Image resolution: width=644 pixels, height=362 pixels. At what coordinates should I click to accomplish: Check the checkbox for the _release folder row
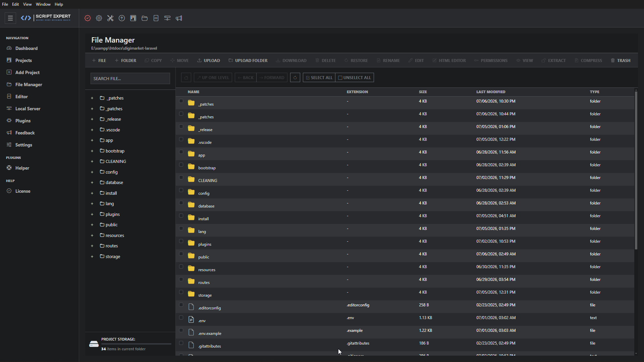coord(181,126)
